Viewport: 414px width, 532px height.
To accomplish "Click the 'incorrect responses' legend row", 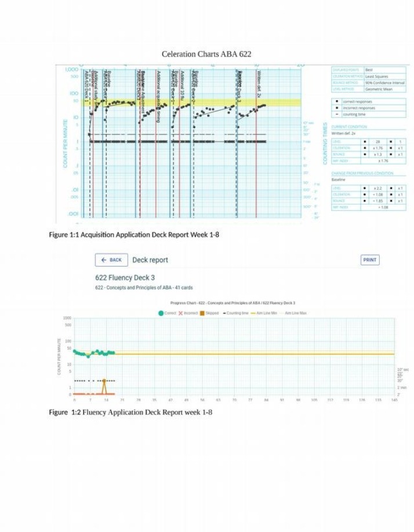I will pos(369,108).
